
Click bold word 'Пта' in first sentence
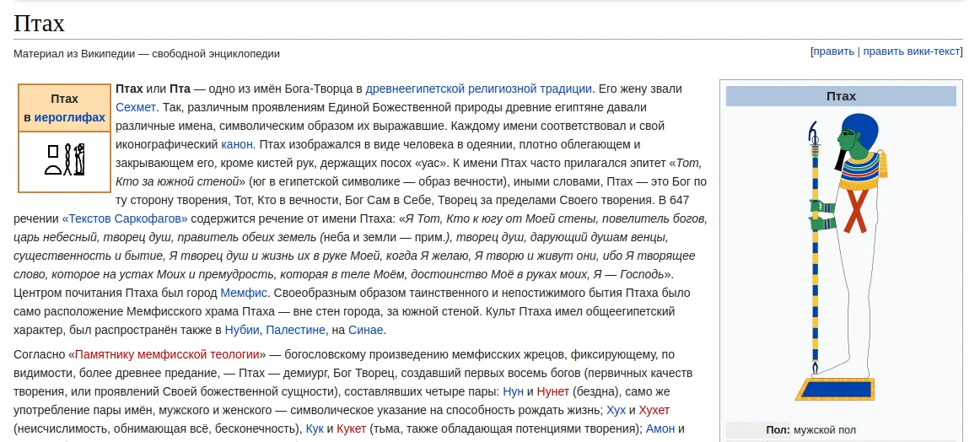tap(180, 89)
